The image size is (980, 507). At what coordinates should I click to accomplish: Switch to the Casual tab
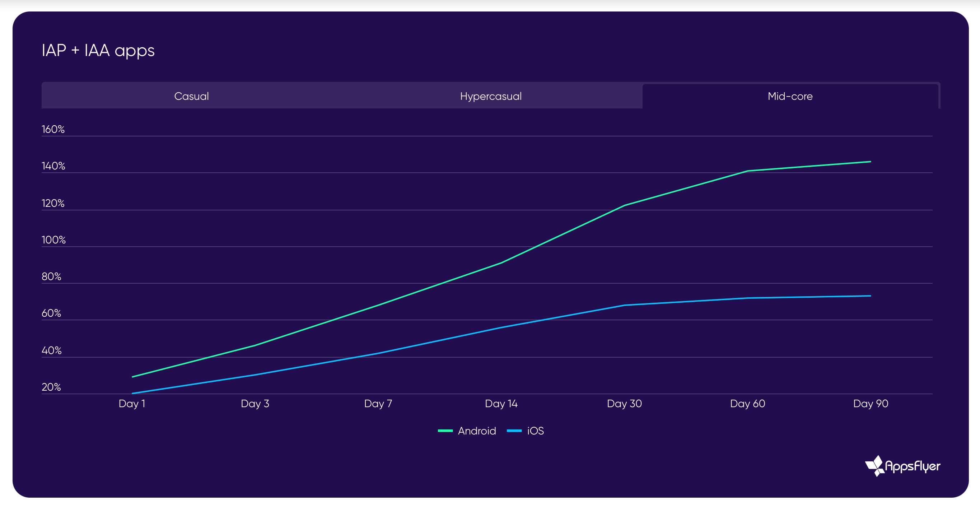[191, 96]
